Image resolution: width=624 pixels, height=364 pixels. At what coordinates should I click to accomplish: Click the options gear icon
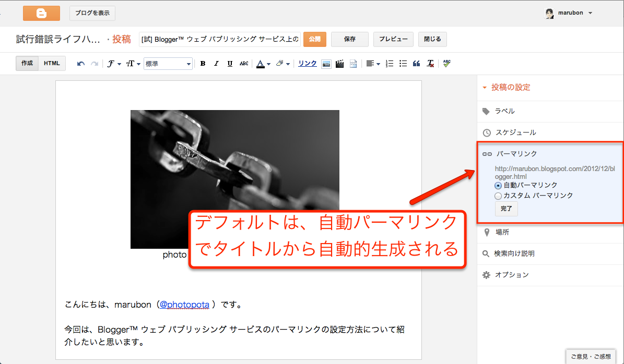click(486, 275)
